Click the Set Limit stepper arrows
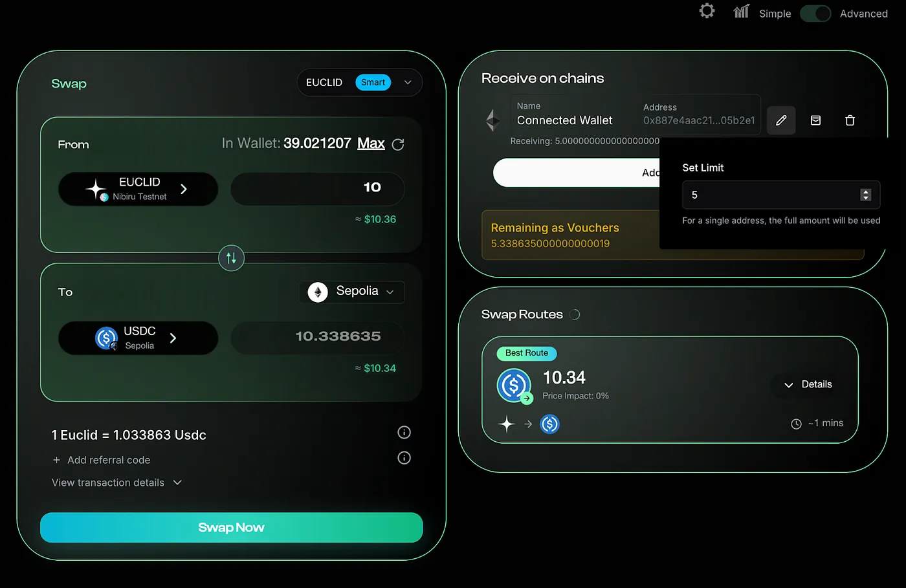 (865, 195)
